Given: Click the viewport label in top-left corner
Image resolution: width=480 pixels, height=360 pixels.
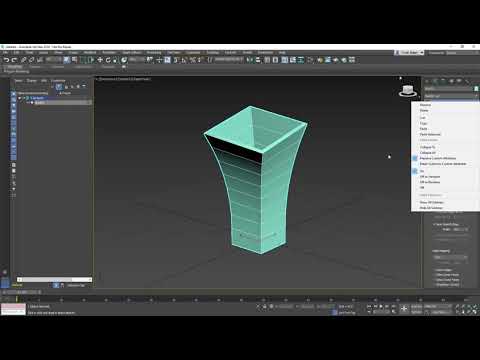Looking at the screenshot, I should [124, 79].
